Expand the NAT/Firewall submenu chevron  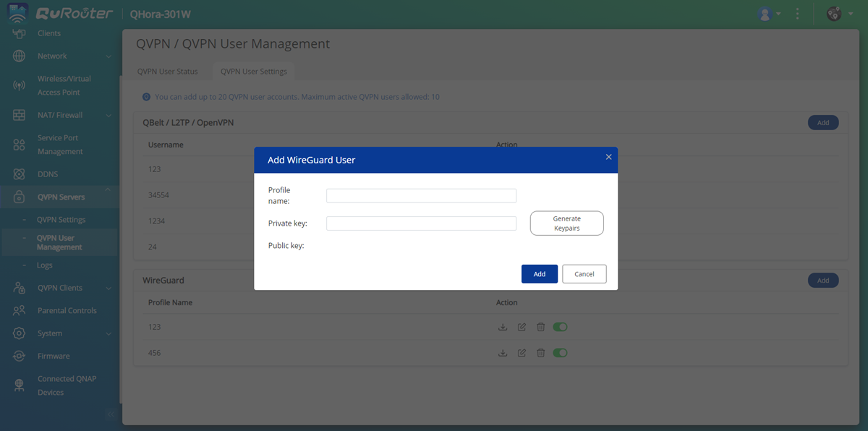109,116
